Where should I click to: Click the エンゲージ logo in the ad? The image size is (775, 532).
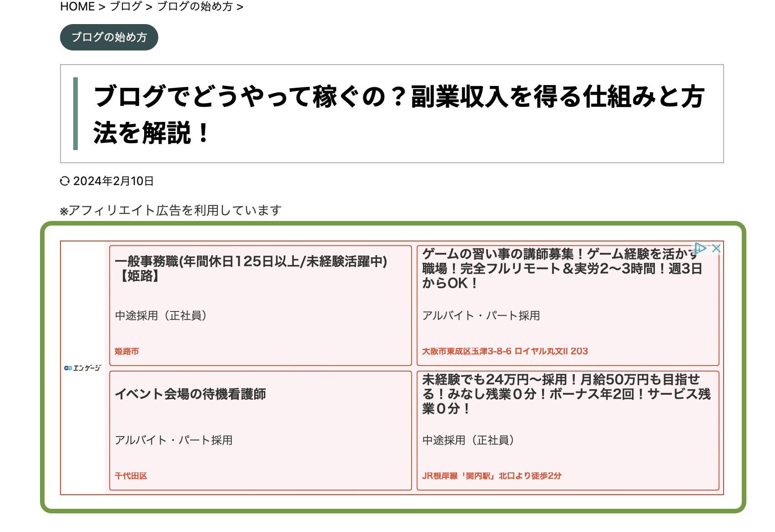[x=83, y=368]
